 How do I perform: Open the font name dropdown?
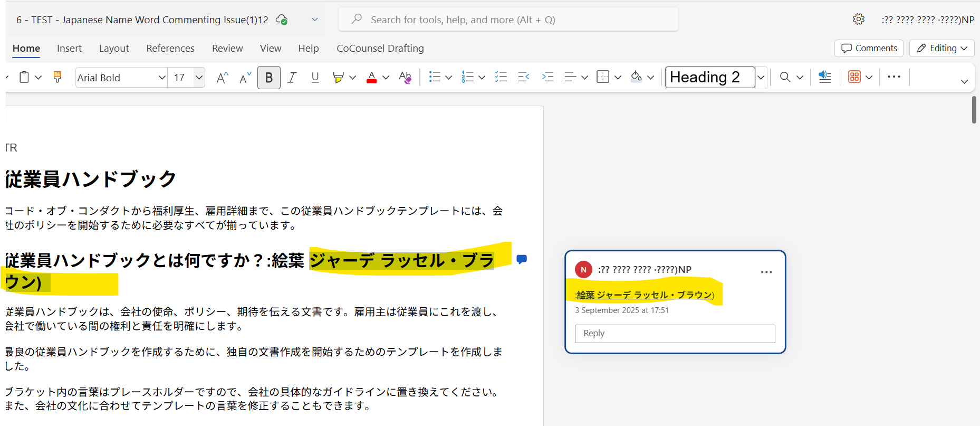(x=162, y=78)
